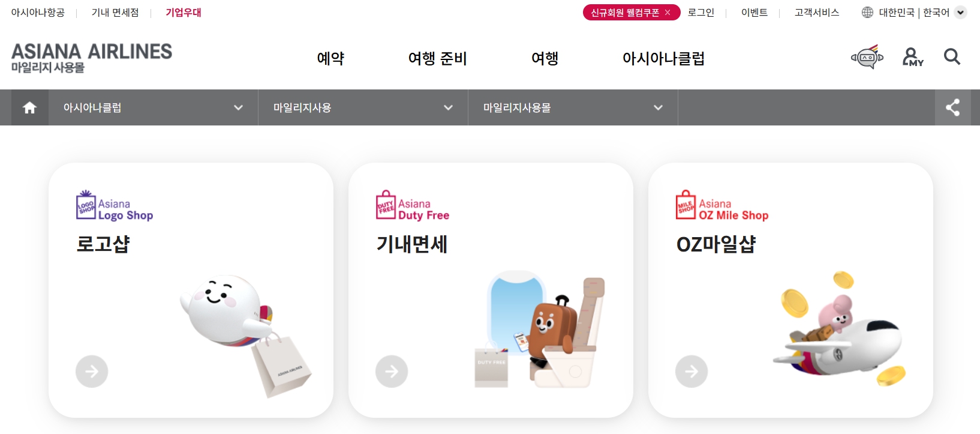Click the share icon in breadcrumb bar
The image size is (980, 434).
click(x=953, y=107)
